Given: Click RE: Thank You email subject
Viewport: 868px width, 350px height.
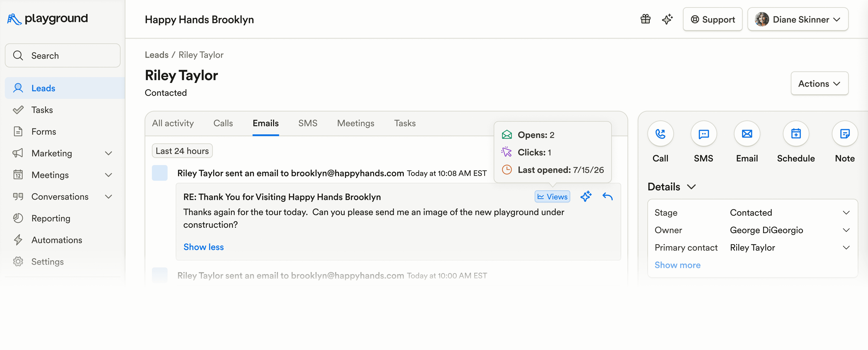Looking at the screenshot, I should click(x=282, y=197).
